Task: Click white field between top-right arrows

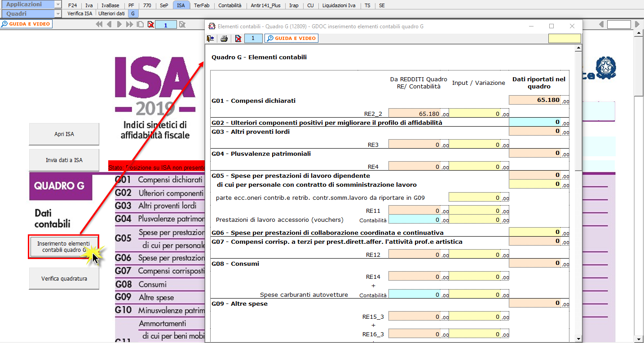Action: (620, 25)
